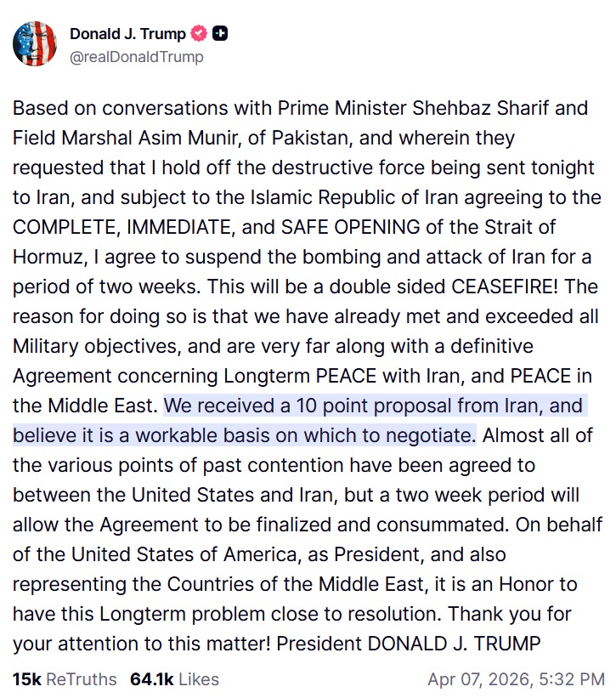Open the Apr 07, 2026 timestamp link
Screen dimensions: 616x698
point(516,679)
